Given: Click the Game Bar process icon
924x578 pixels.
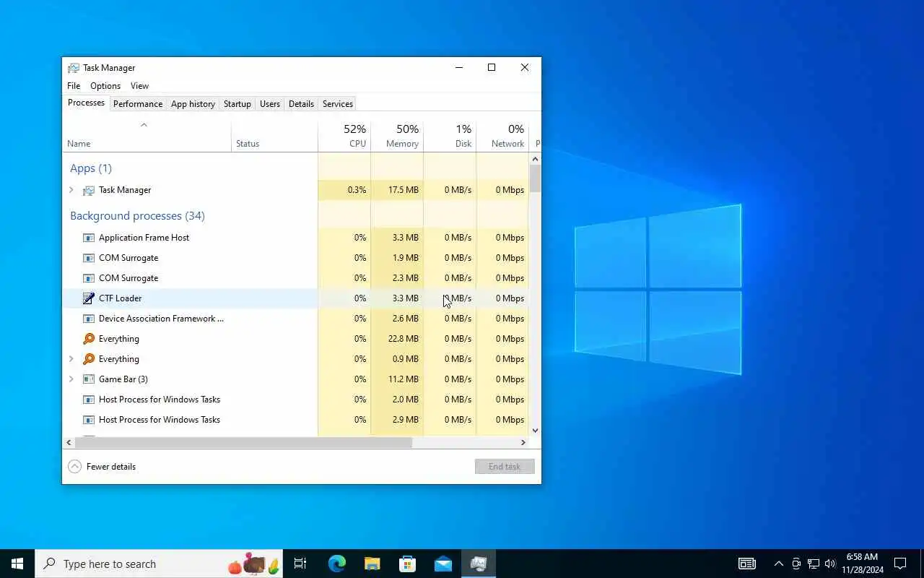Looking at the screenshot, I should click(89, 379).
